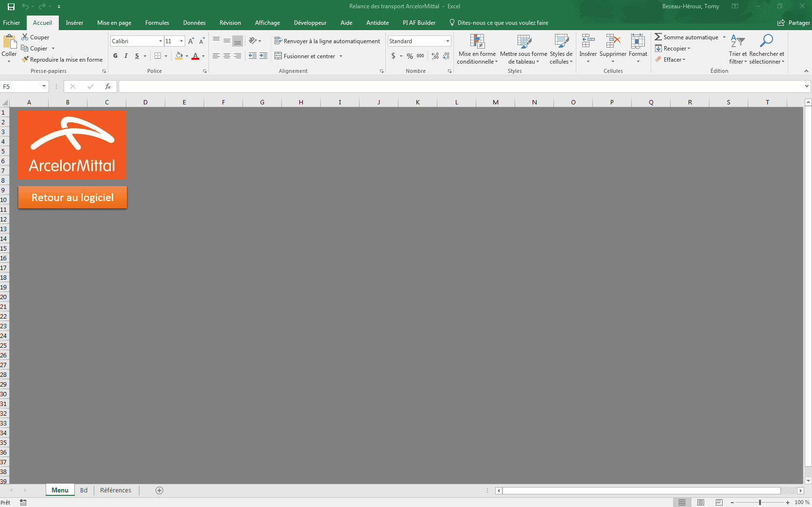The image size is (812, 507).
Task: Click the Couper scissors icon
Action: coord(25,37)
